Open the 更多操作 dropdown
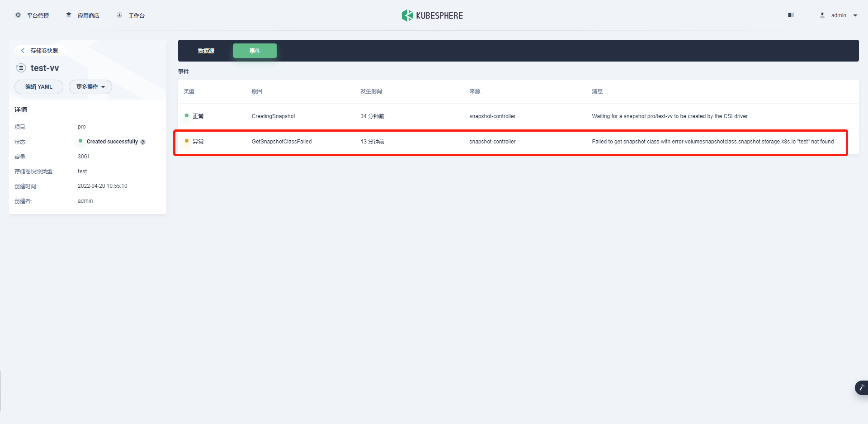868x424 pixels. [90, 86]
